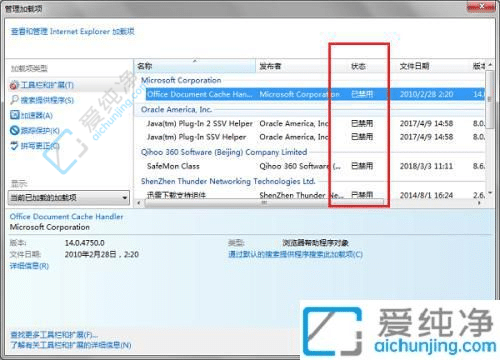Open Find more toolbars and extensions (查找更多工具栏和扩展) link
Screen dimensions: 500x360
tap(54, 334)
